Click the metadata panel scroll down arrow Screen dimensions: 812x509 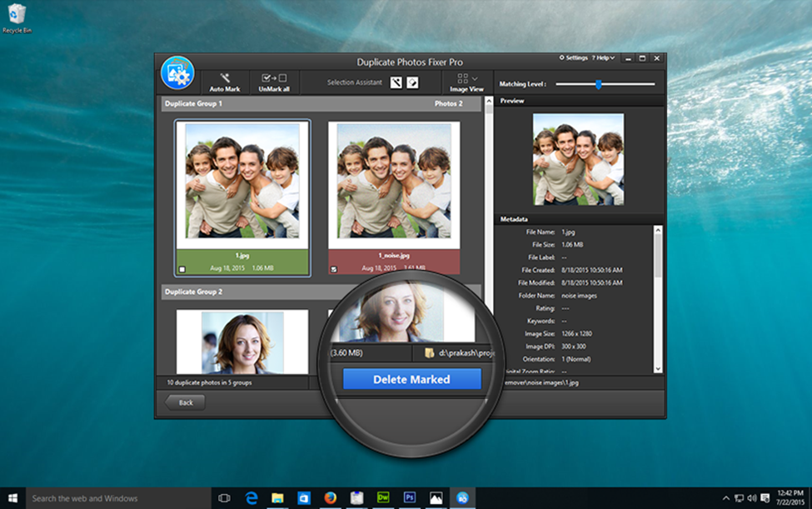pos(658,368)
